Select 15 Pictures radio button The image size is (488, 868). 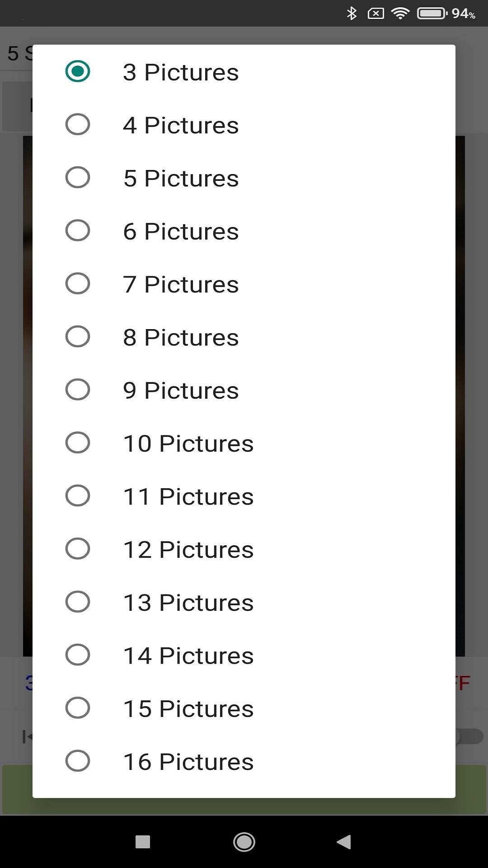[x=78, y=708]
